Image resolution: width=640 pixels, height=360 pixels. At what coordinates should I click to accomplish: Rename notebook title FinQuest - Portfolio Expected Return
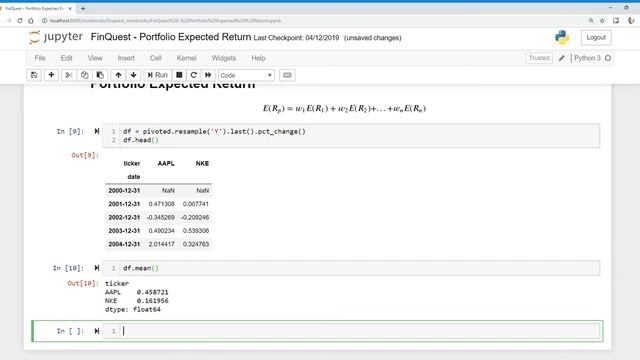click(171, 37)
